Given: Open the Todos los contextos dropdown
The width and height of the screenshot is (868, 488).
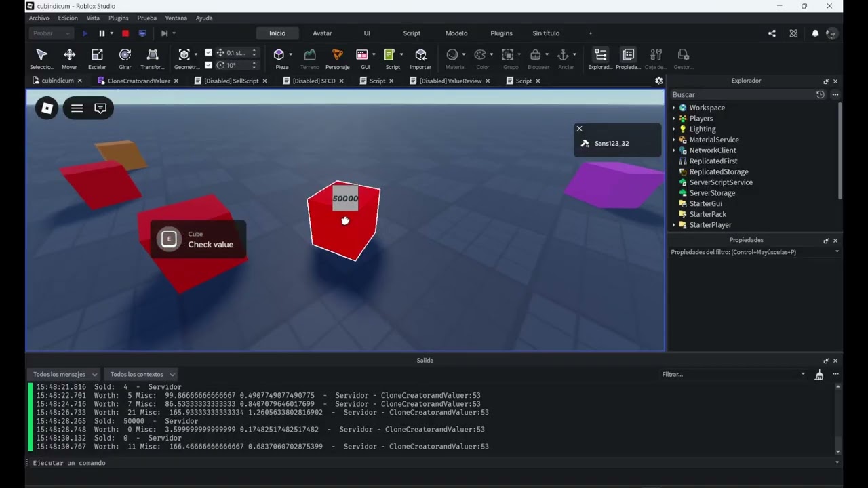Looking at the screenshot, I should (142, 374).
